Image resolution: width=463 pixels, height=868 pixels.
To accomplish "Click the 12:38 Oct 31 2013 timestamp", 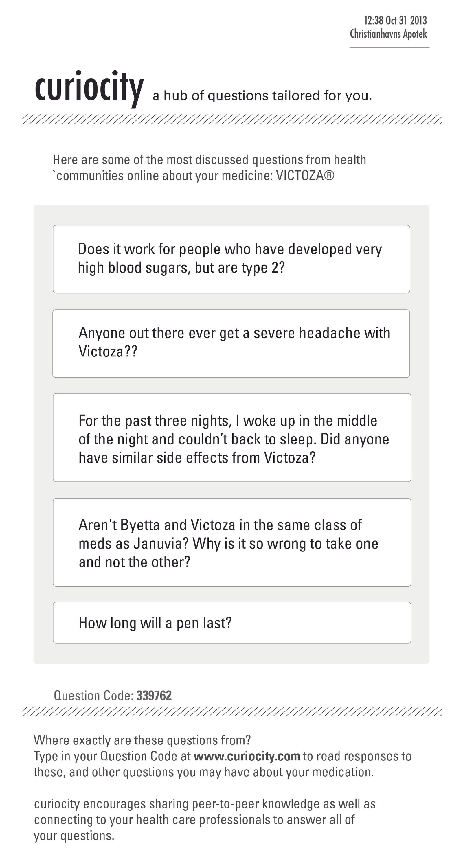I will (x=395, y=20).
